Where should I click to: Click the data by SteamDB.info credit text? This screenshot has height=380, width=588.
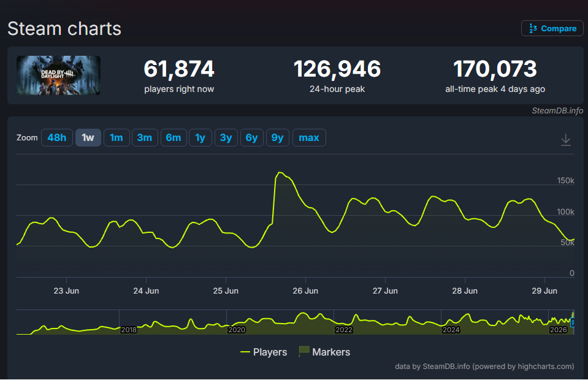coord(484,367)
